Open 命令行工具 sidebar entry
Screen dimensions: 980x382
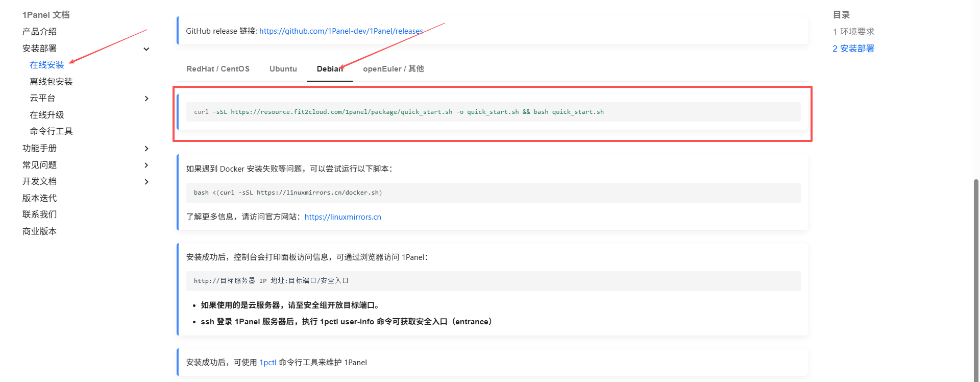[x=51, y=131]
